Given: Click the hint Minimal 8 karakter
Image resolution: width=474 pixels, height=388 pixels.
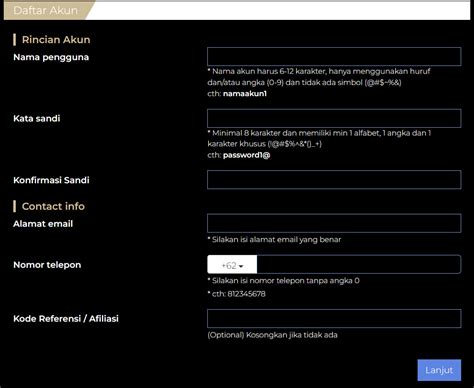Looking at the screenshot, I should pos(319,138).
